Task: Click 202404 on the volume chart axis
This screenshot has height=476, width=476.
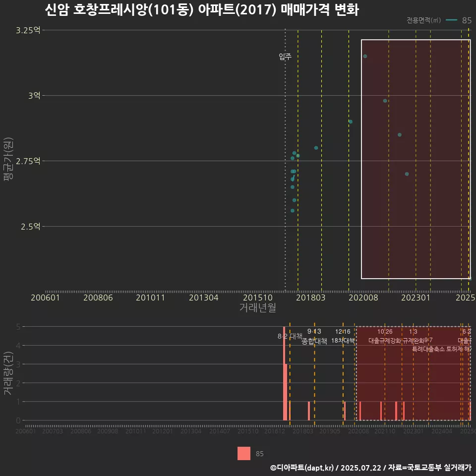Action: click(x=442, y=431)
